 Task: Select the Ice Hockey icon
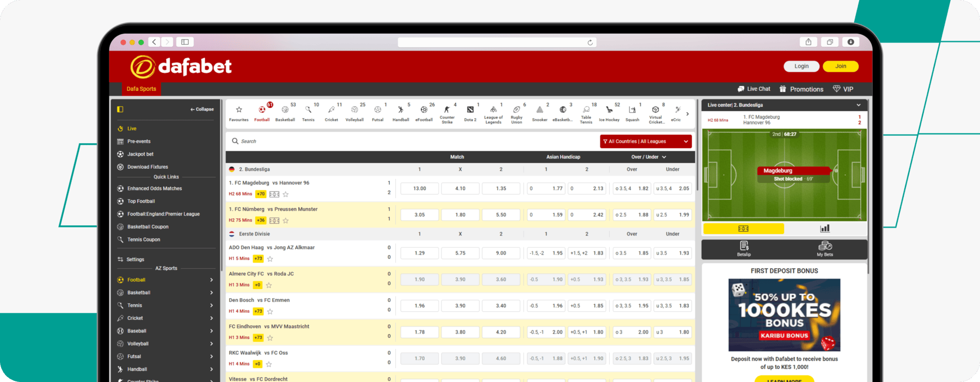click(609, 113)
